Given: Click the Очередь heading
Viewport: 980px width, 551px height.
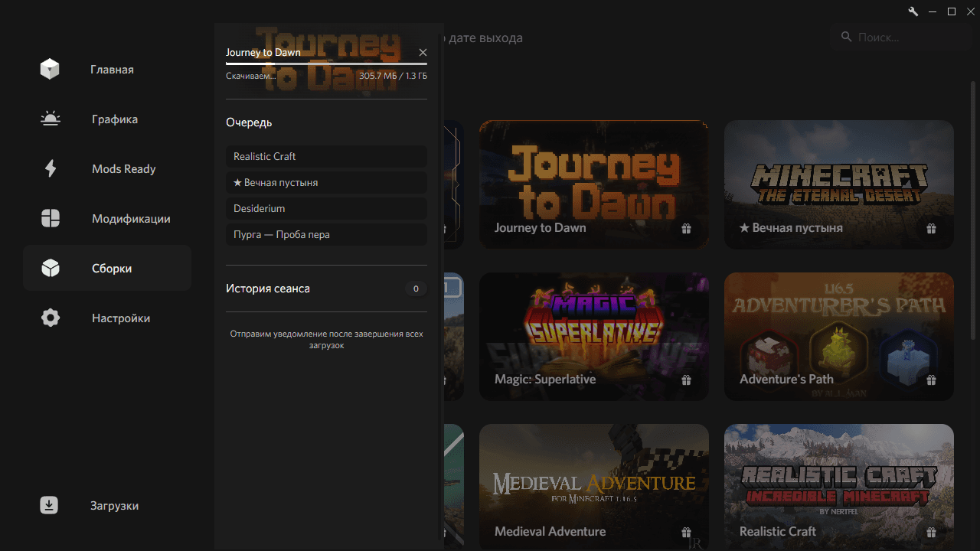Looking at the screenshot, I should pyautogui.click(x=249, y=122).
